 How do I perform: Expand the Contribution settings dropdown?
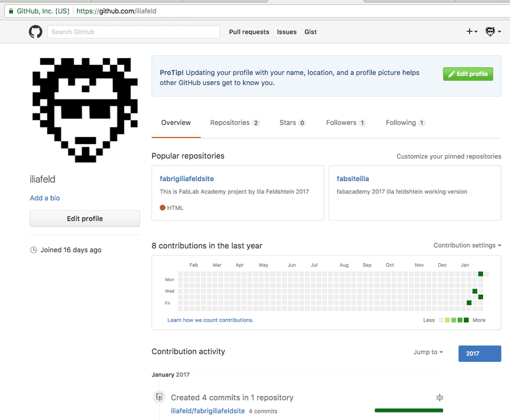coord(467,245)
